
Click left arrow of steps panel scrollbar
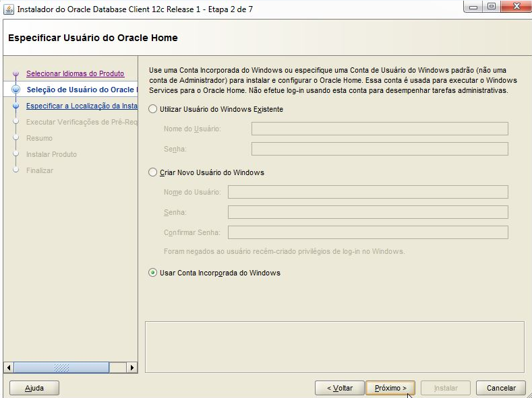pyautogui.click(x=9, y=367)
